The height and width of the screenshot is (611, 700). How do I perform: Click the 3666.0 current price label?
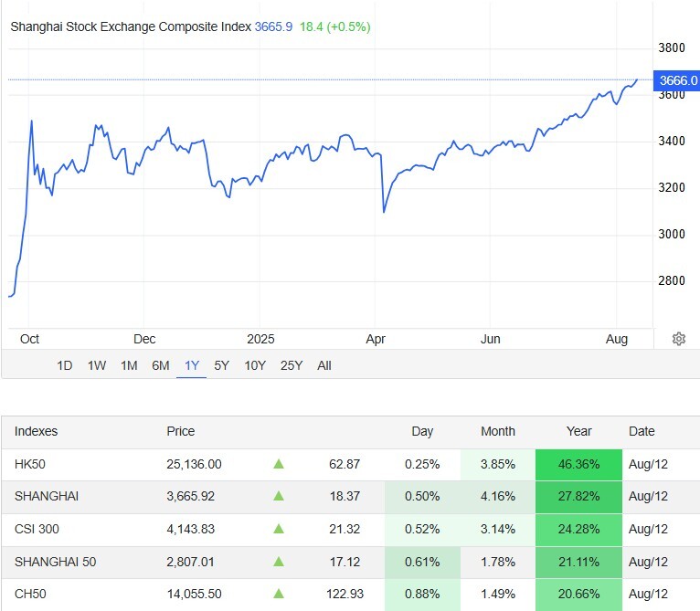point(677,80)
